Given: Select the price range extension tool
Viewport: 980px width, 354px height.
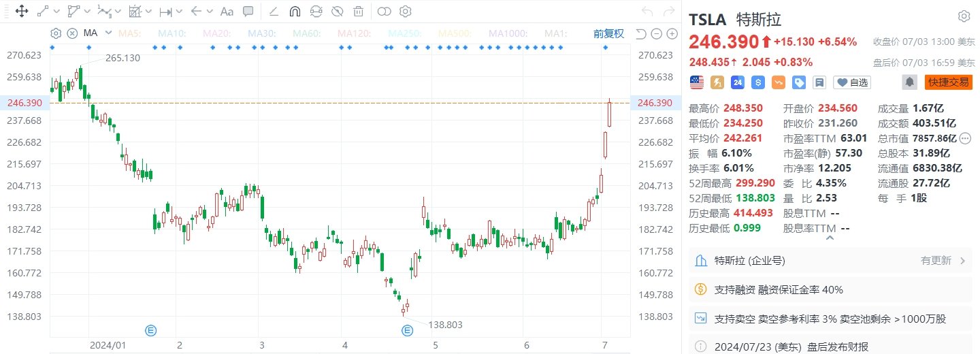Looking at the screenshot, I should point(165,12).
